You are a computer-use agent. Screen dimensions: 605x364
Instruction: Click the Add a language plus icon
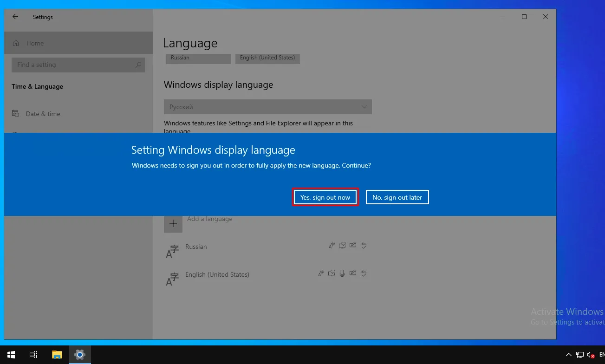coord(173,223)
